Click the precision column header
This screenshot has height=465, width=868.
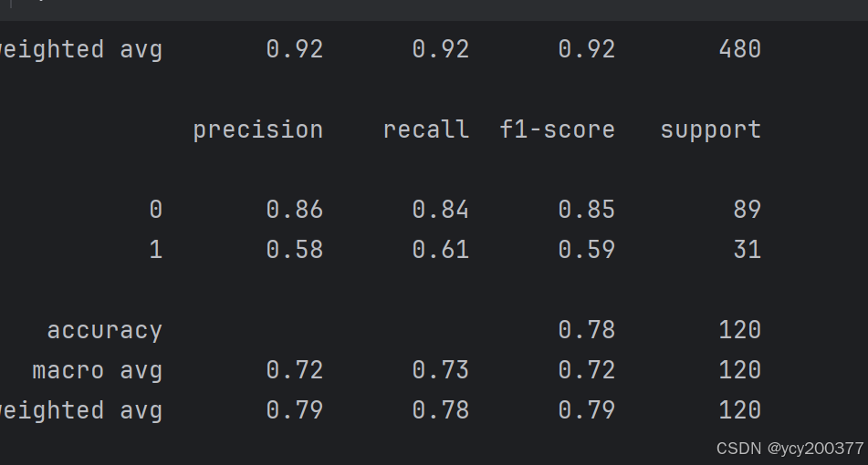pyautogui.click(x=258, y=131)
